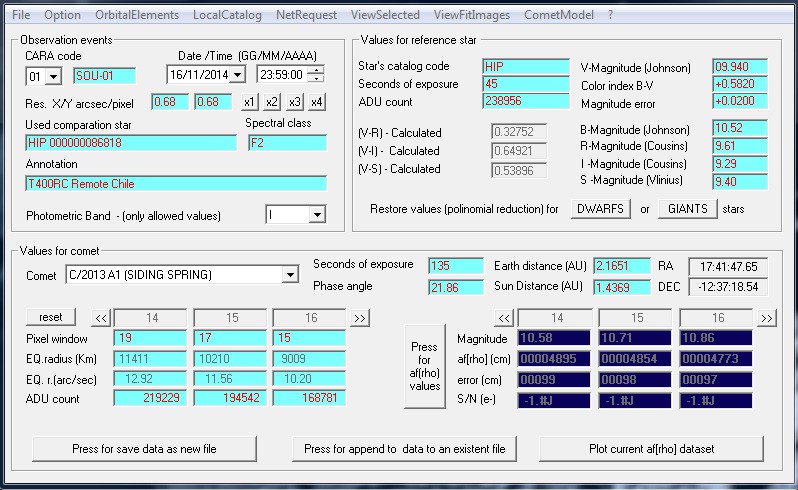The image size is (798, 490).
Task: Click the reset button
Action: [51, 317]
